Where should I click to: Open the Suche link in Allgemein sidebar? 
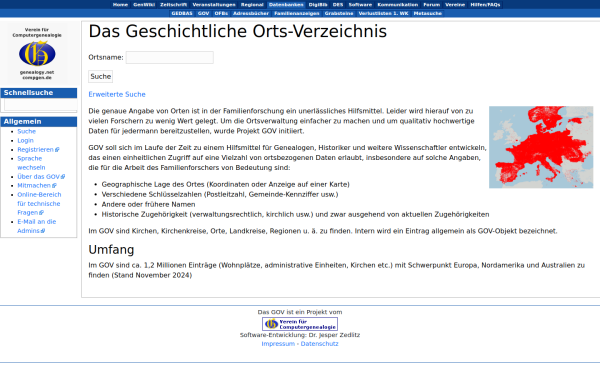coord(26,131)
